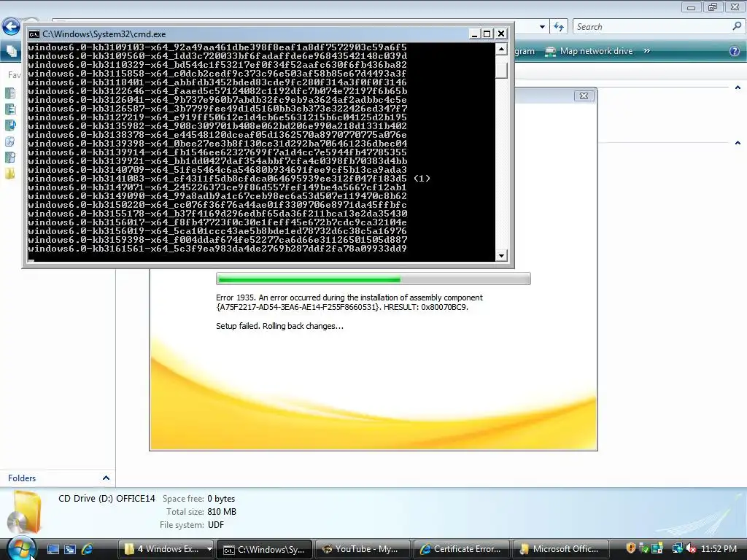
Task: Click the '0 bytes' space free value
Action: (221, 499)
